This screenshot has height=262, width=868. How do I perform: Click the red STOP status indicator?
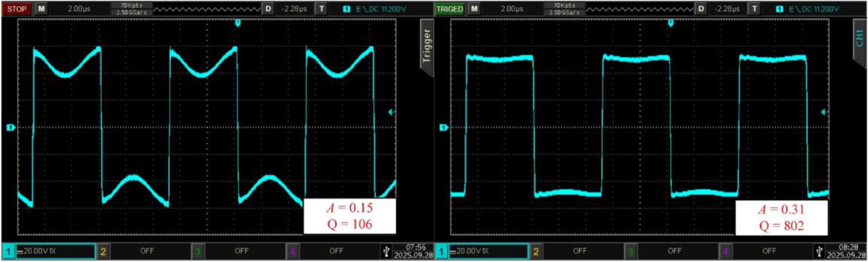[17, 9]
